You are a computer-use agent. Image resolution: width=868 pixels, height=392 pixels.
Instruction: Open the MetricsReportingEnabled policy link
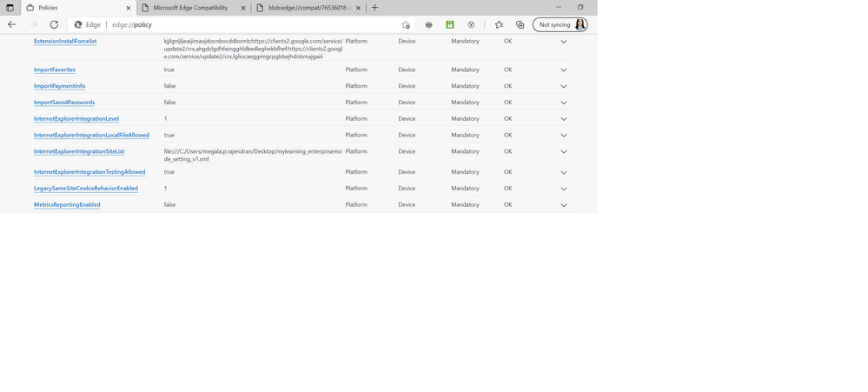click(x=67, y=205)
